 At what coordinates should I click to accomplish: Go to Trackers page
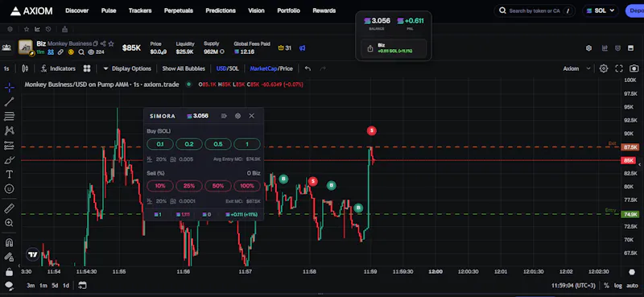140,10
